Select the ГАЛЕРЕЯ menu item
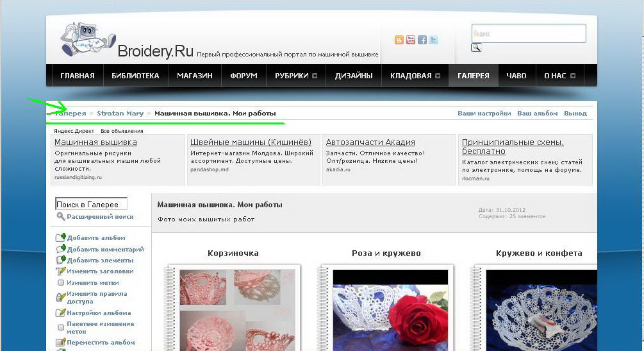Image resolution: width=644 pixels, height=351 pixels. (x=473, y=76)
